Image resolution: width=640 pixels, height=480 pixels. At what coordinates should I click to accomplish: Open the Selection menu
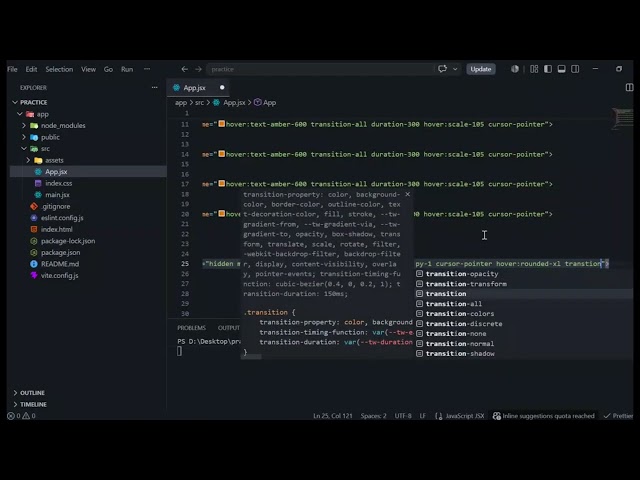click(59, 69)
